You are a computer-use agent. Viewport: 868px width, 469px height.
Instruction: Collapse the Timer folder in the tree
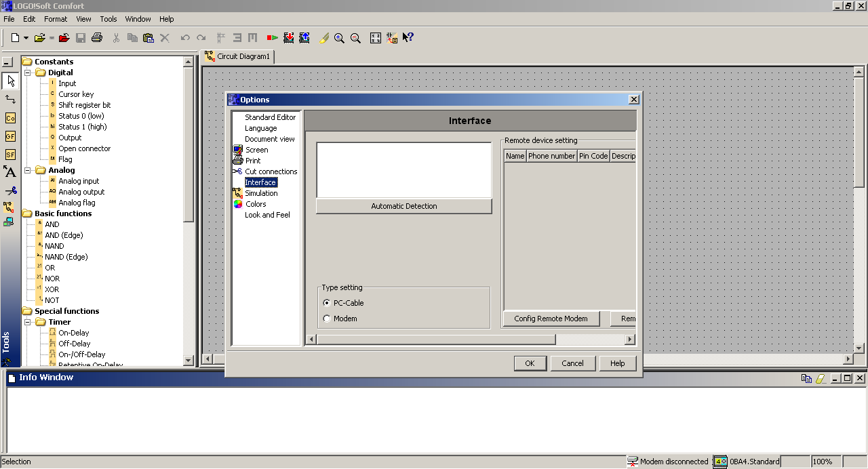click(x=28, y=322)
